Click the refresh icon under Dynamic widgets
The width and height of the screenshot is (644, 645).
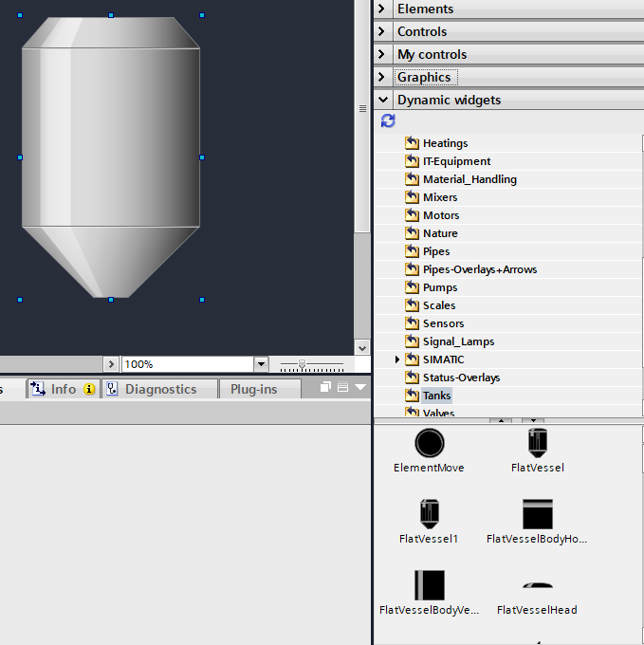pyautogui.click(x=388, y=121)
